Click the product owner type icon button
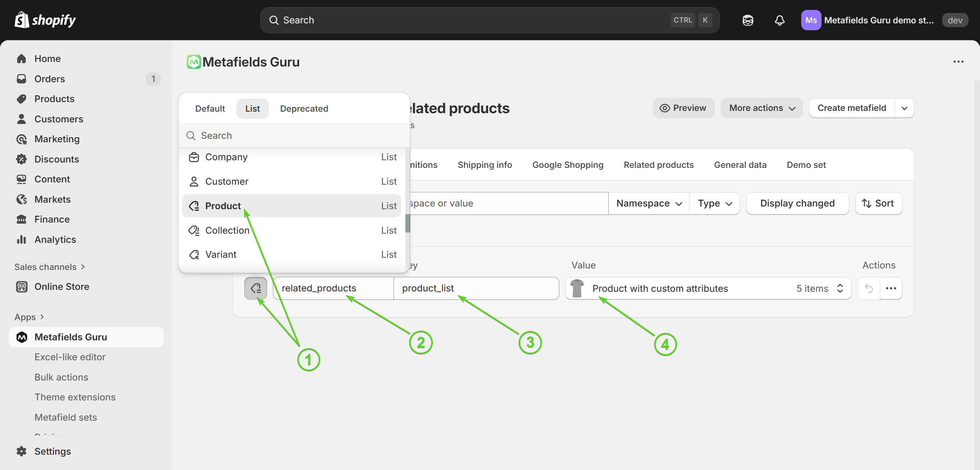 (x=256, y=288)
